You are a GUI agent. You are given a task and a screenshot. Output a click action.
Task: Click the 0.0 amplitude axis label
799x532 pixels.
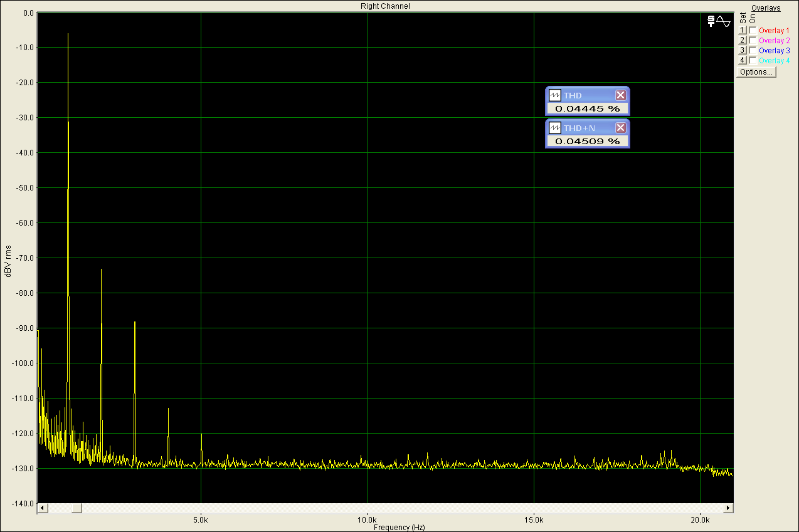pos(28,13)
